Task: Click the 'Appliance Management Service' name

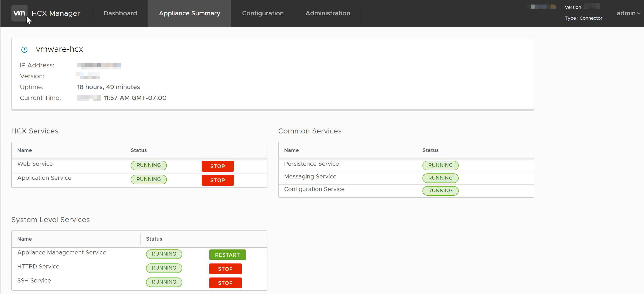Action: (x=62, y=252)
